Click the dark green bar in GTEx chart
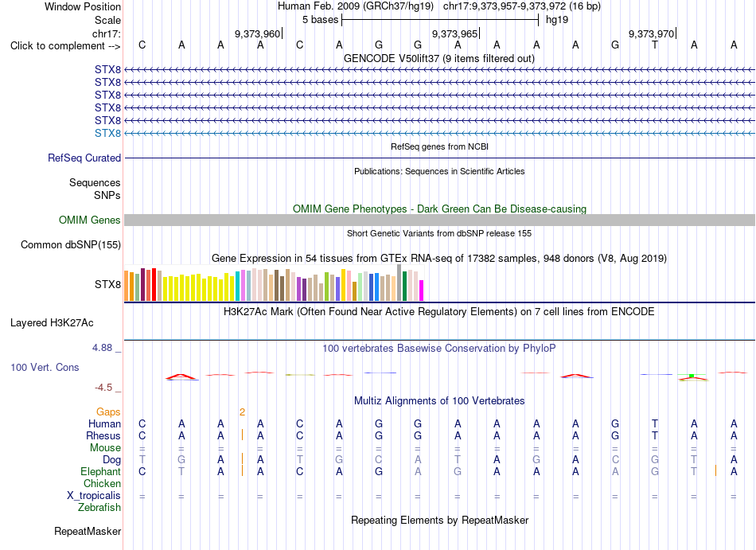The image size is (756, 550). [x=404, y=287]
